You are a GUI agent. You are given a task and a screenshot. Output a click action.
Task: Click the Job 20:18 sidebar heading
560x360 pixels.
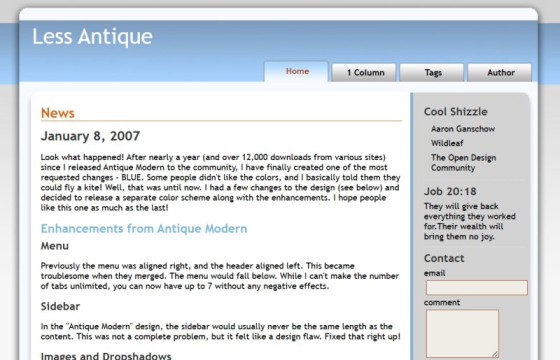(450, 191)
